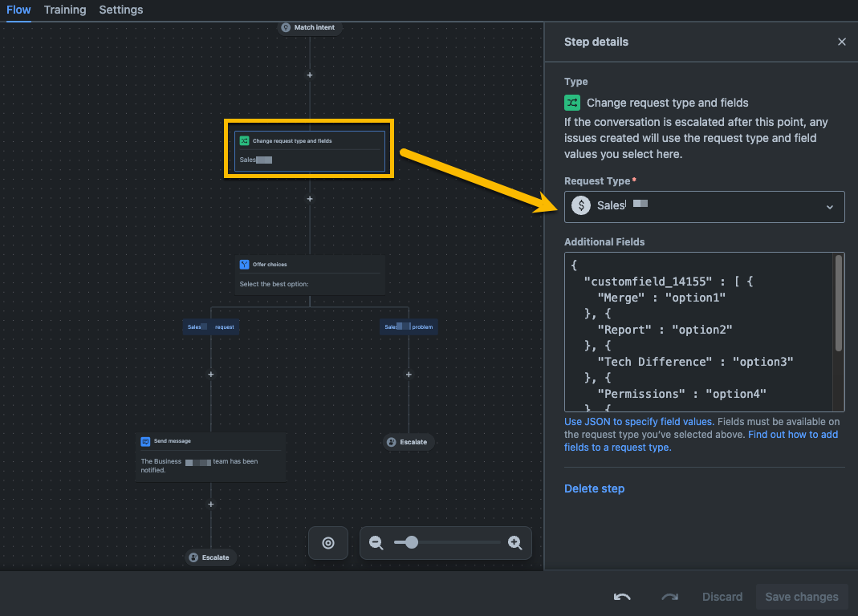
Task: Open the Training tab
Action: coord(65,10)
